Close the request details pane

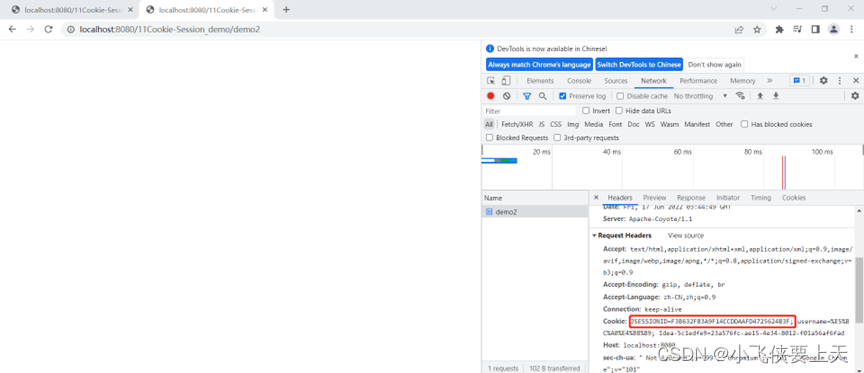(x=596, y=197)
